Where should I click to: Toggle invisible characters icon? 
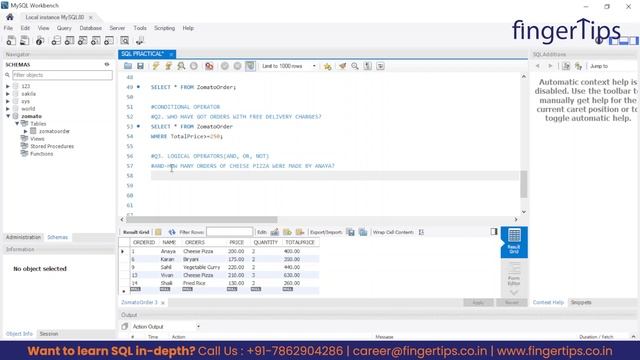(x=367, y=66)
